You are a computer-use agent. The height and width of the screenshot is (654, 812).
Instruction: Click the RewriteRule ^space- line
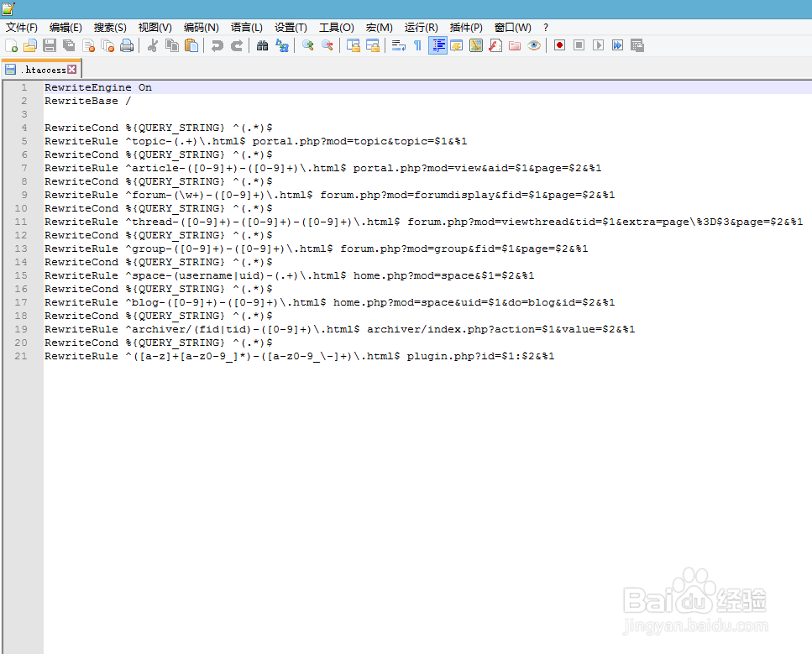point(289,276)
